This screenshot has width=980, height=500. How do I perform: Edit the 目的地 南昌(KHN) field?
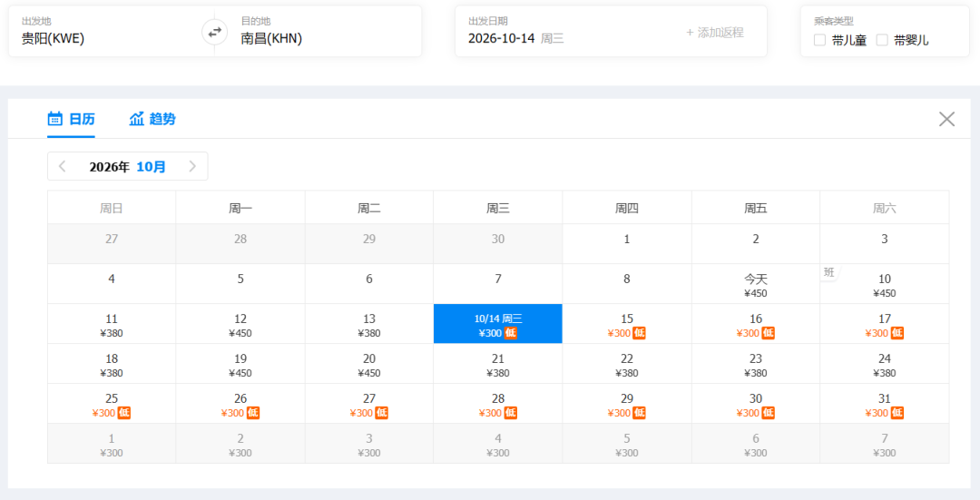318,31
